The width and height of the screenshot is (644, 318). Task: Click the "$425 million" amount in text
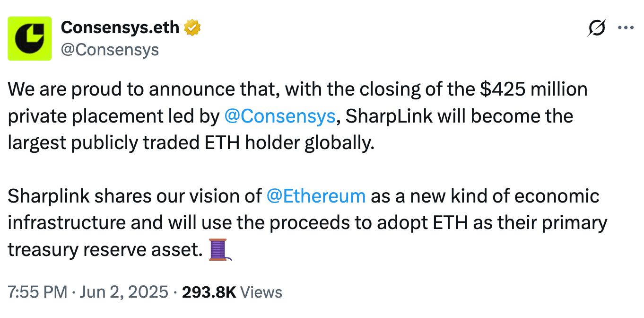pos(533,89)
